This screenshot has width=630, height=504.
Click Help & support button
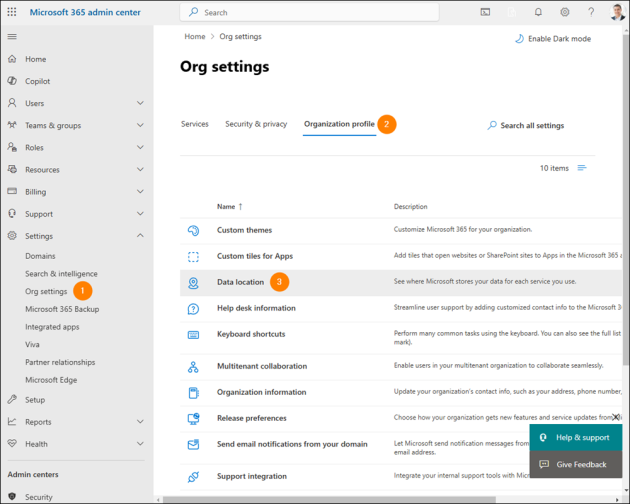(x=576, y=437)
